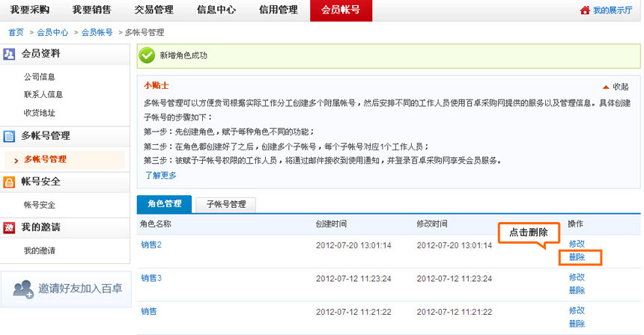Click the green success checkmark icon
The image size is (644, 335).
click(x=148, y=55)
